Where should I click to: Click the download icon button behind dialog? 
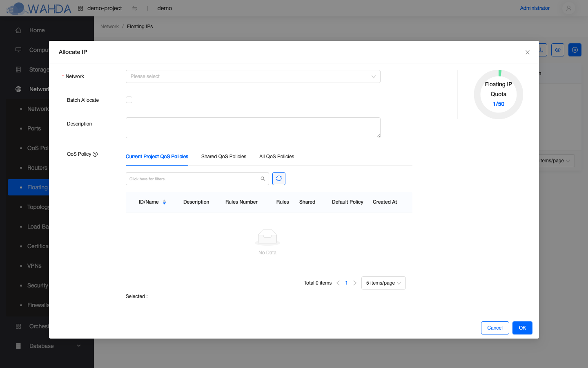pyautogui.click(x=543, y=50)
